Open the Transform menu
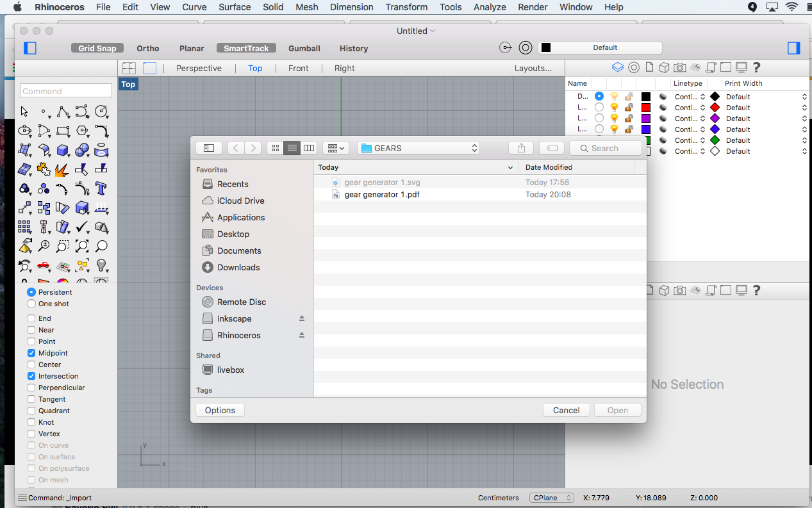The height and width of the screenshot is (508, 812). click(406, 7)
